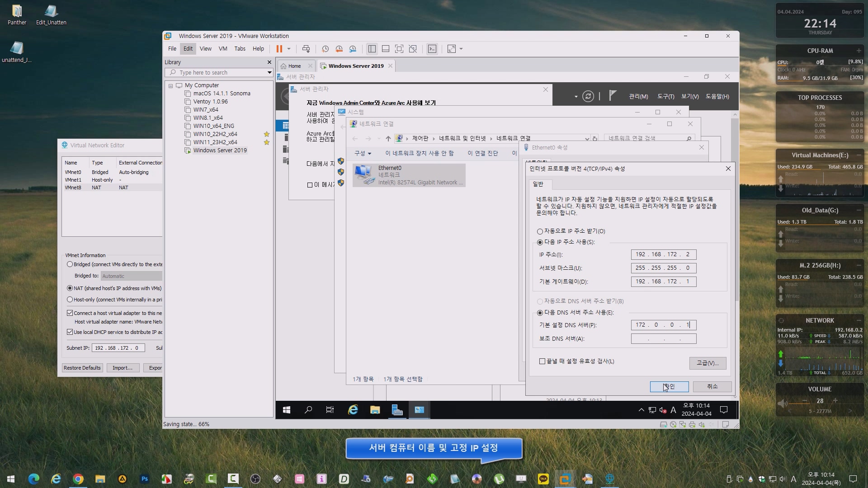
Task: Expand the stretch guest dropdown arrow
Action: point(461,49)
